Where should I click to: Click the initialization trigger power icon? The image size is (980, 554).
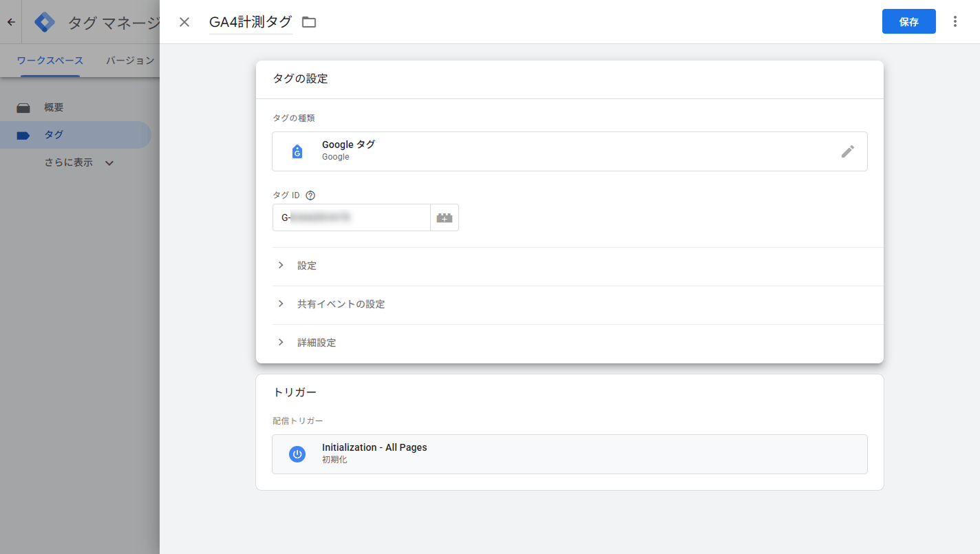[x=297, y=454]
